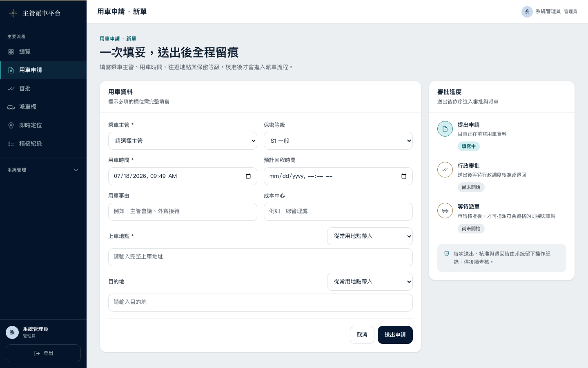This screenshot has width=588, height=368.
Task: Click the 提出申請 step document icon
Action: pyautogui.click(x=445, y=129)
